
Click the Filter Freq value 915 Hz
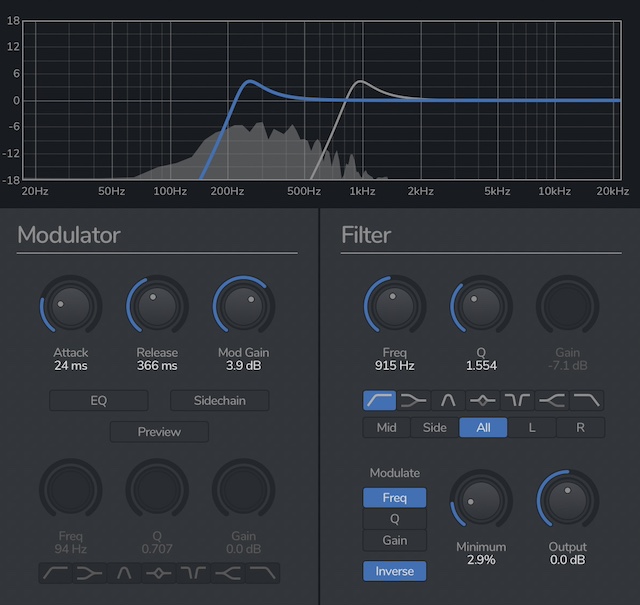click(394, 366)
